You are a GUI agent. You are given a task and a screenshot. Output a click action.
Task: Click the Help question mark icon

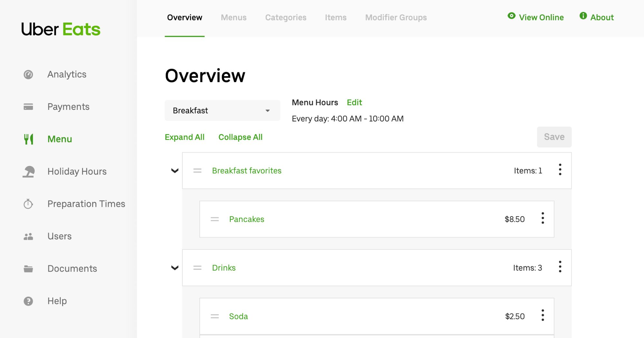coord(29,301)
